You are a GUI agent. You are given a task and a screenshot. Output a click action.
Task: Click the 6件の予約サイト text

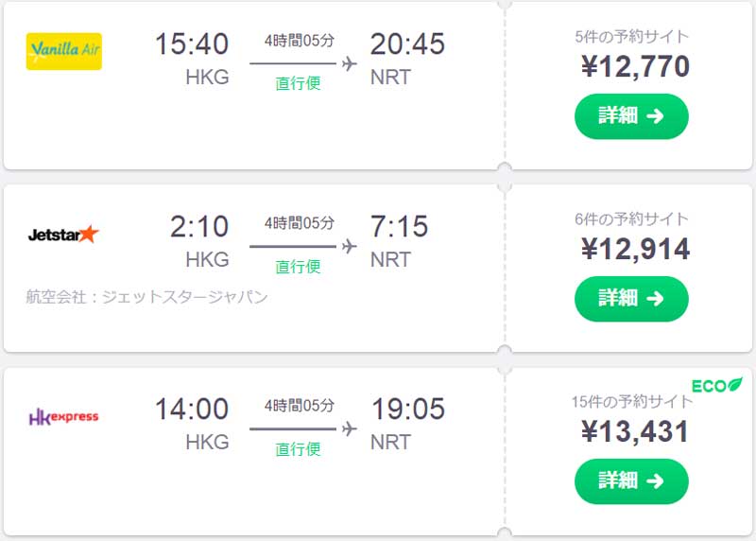click(x=632, y=219)
